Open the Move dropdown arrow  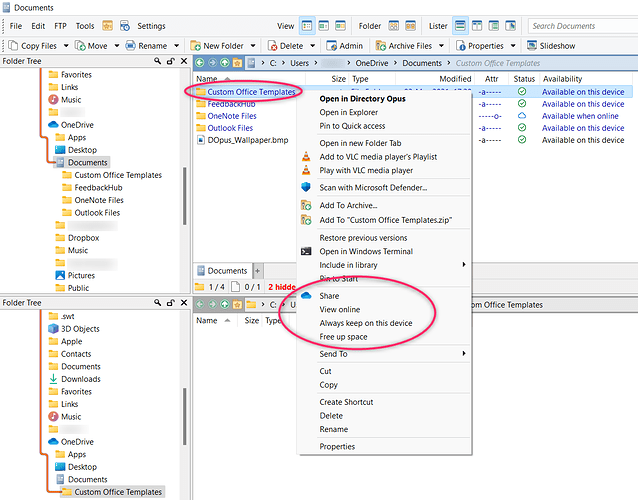pos(117,46)
